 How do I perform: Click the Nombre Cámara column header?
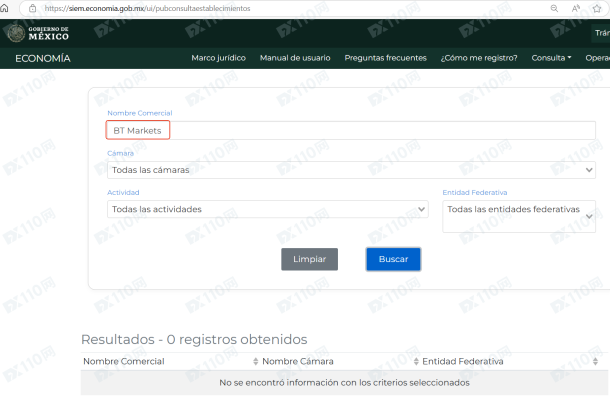[x=298, y=362]
